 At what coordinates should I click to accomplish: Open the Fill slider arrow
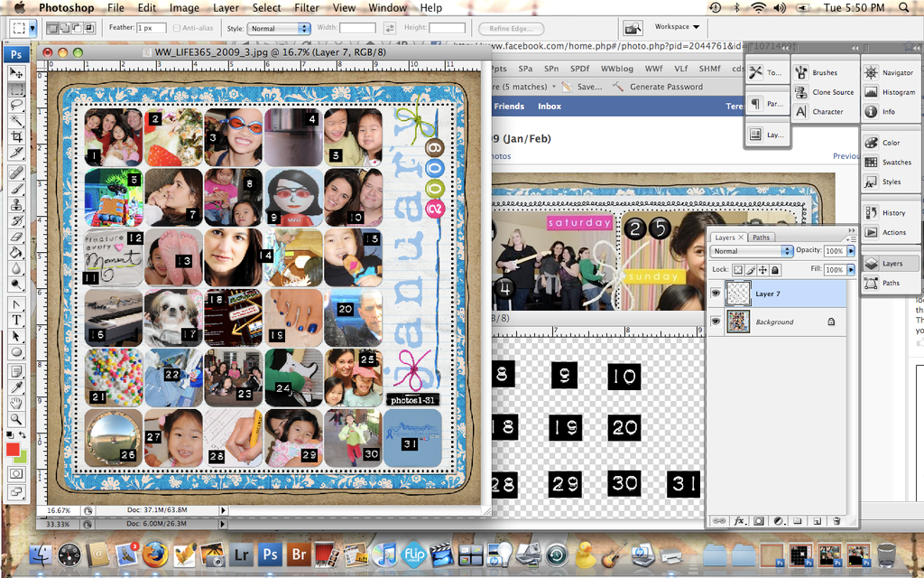click(851, 269)
